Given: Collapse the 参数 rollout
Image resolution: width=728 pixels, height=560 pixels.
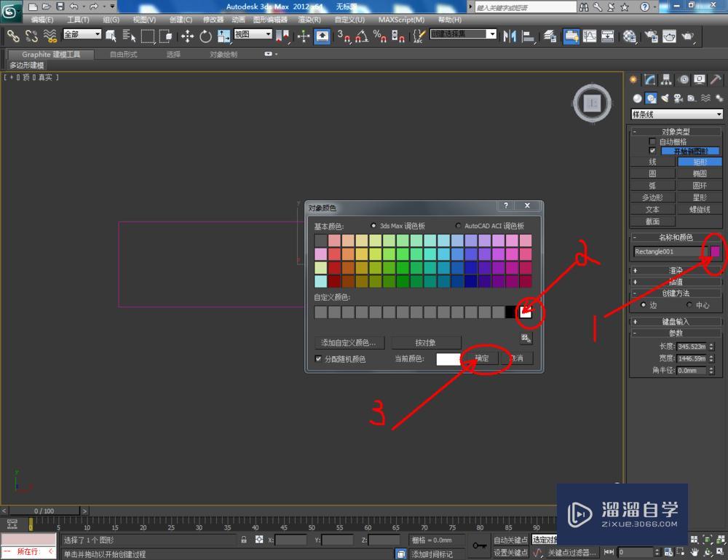Looking at the screenshot, I should [x=676, y=333].
